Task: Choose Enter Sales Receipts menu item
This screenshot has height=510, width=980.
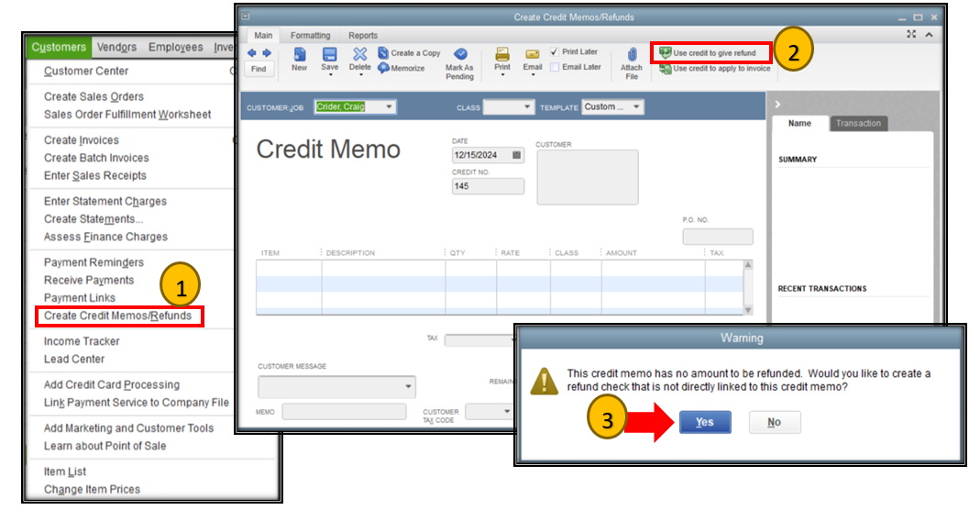Action: (95, 175)
